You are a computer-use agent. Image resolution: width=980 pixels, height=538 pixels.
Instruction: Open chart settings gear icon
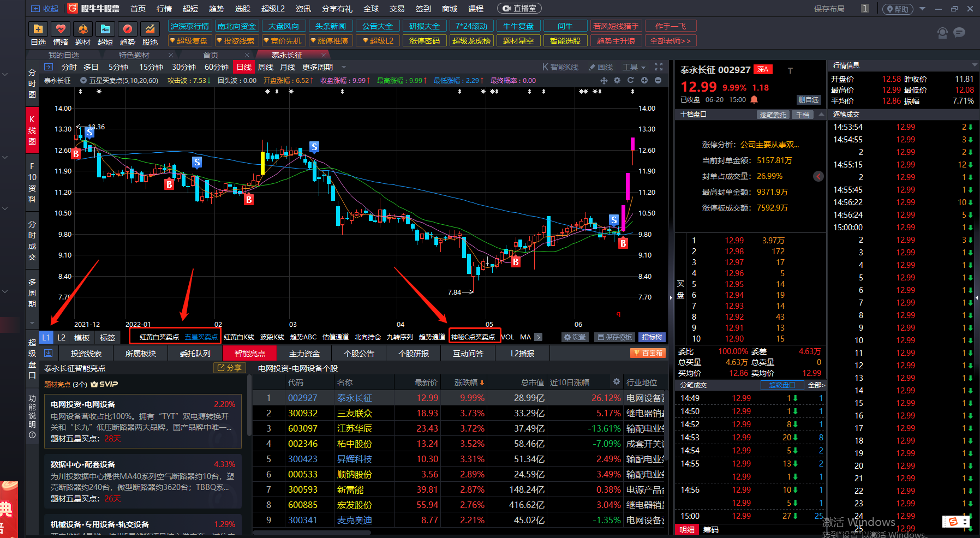coord(617,80)
